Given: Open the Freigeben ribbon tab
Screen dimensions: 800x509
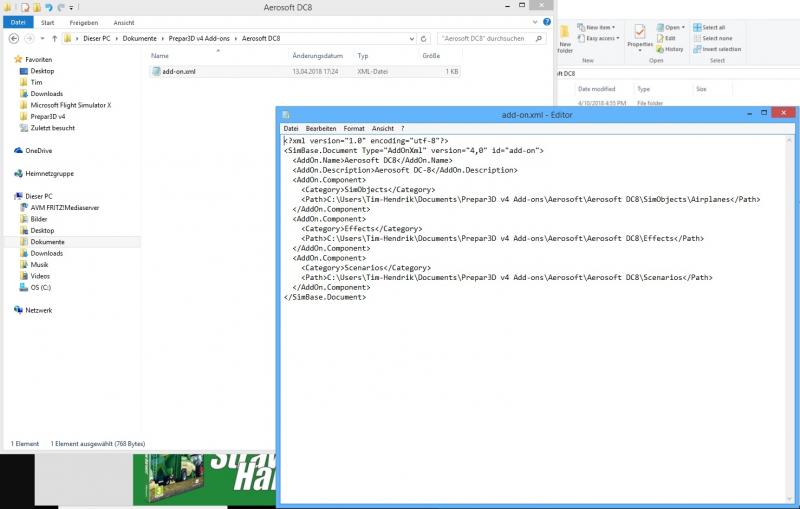Looking at the screenshot, I should tap(84, 22).
